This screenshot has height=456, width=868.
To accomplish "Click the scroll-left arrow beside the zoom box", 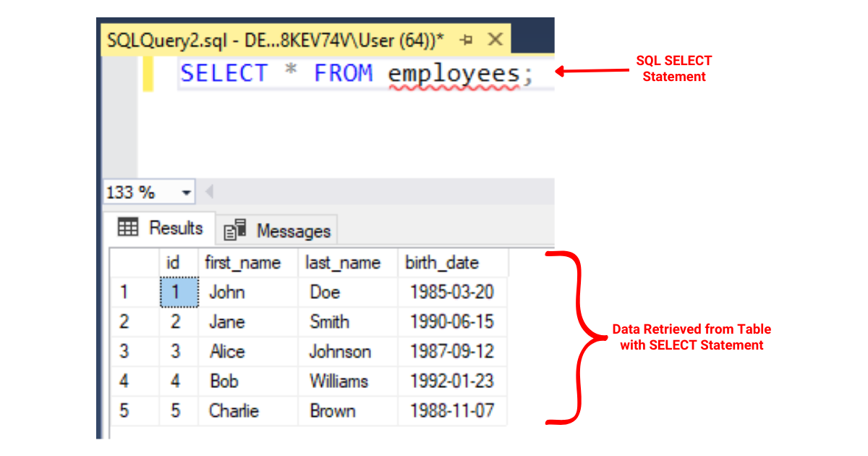I will [210, 193].
